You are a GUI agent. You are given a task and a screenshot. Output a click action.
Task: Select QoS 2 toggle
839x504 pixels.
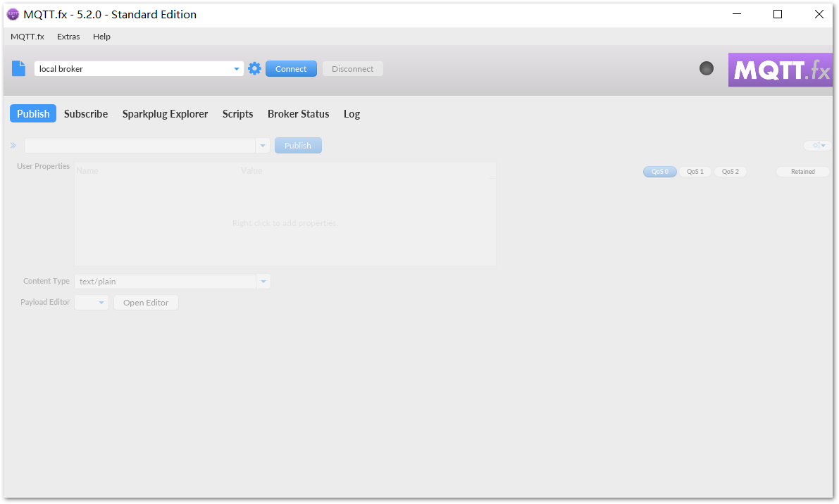click(x=731, y=172)
